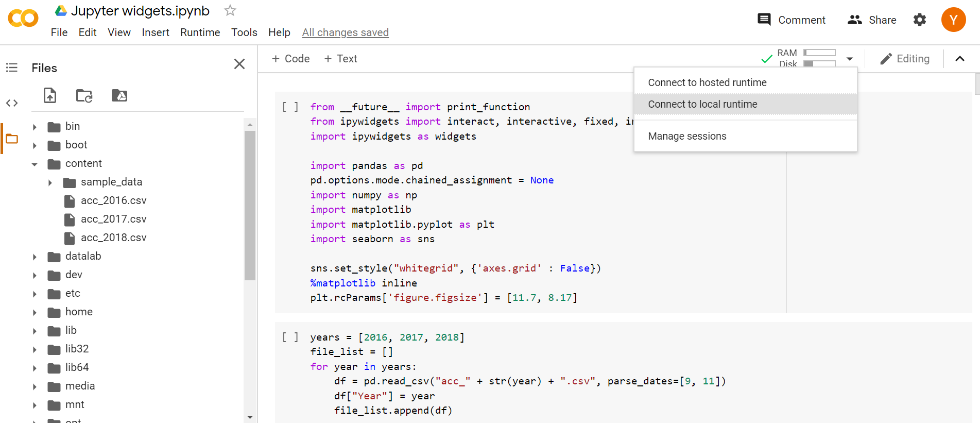Click the RAM usage bar

click(820, 53)
